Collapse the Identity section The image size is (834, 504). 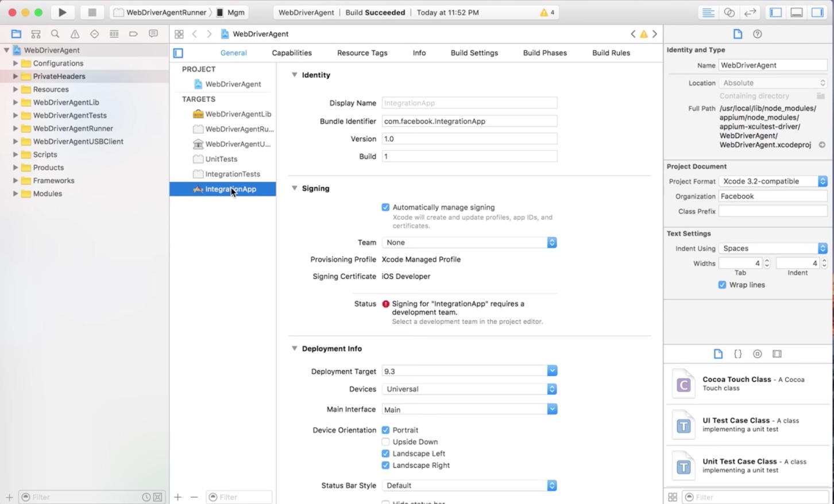(295, 75)
